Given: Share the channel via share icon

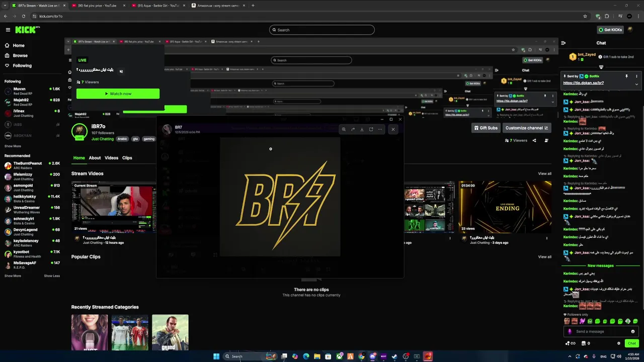Looking at the screenshot, I should tap(534, 141).
